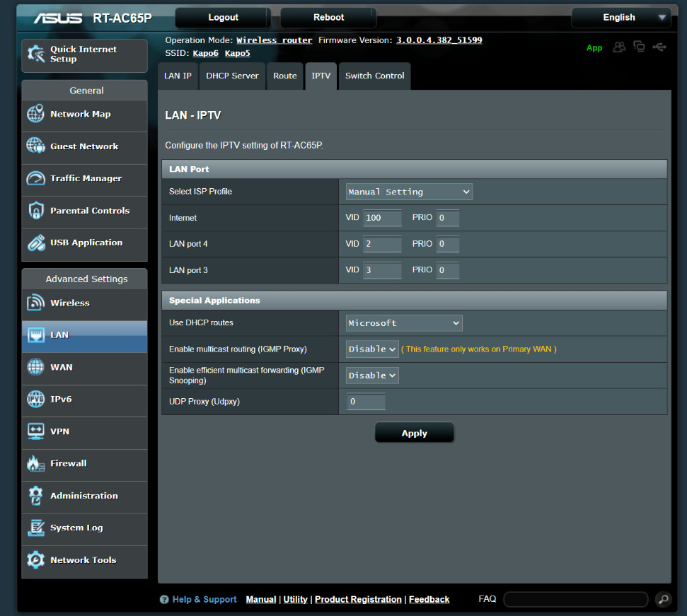Open the firmware version link

tap(439, 40)
